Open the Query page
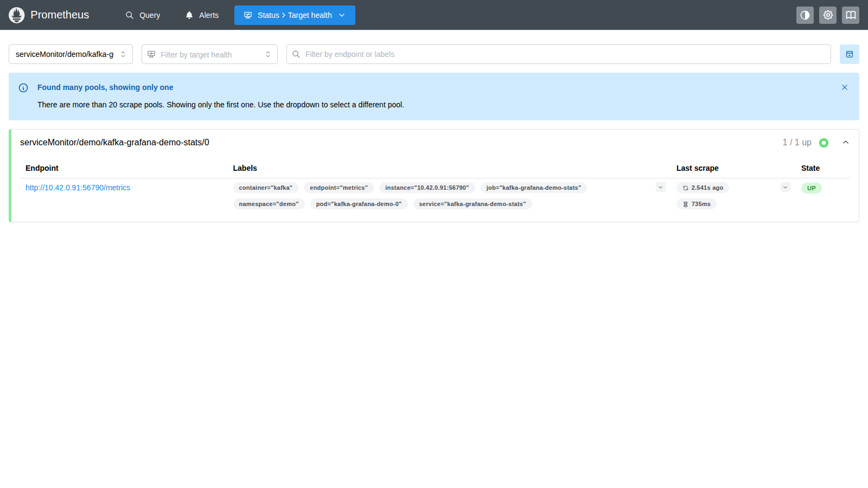The width and height of the screenshot is (868, 488). pos(143,15)
